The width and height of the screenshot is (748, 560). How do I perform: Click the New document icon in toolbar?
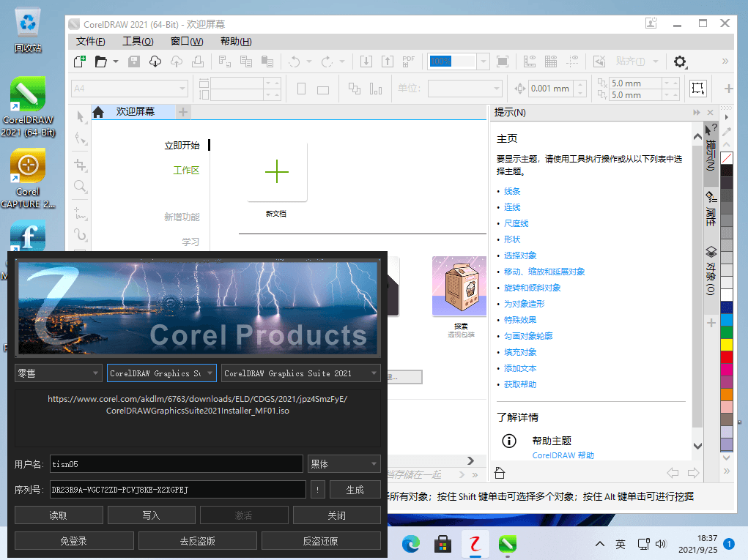point(80,61)
